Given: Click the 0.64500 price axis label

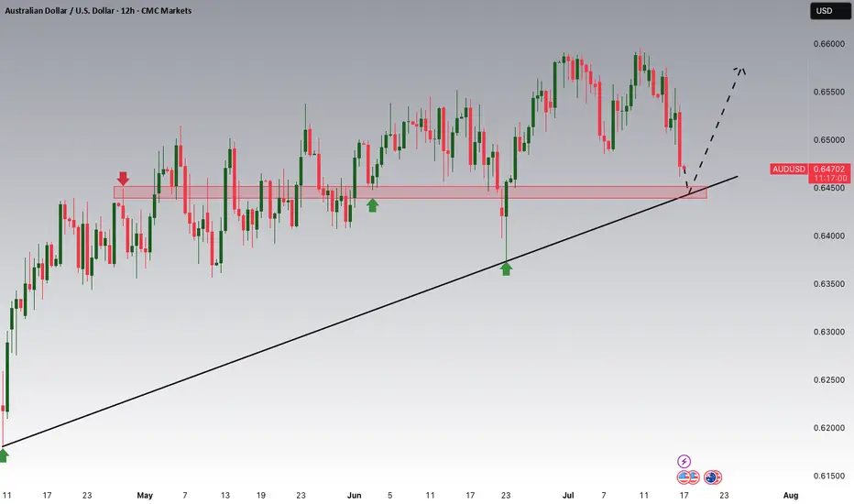Looking at the screenshot, I should pos(829,188).
